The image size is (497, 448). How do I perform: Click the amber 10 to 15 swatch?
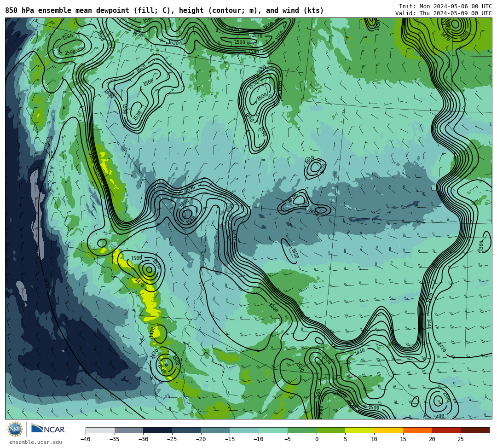[x=388, y=430]
